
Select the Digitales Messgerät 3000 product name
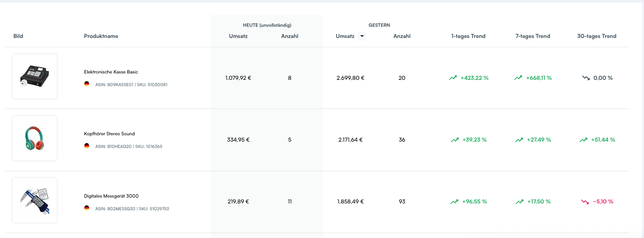[111, 196]
